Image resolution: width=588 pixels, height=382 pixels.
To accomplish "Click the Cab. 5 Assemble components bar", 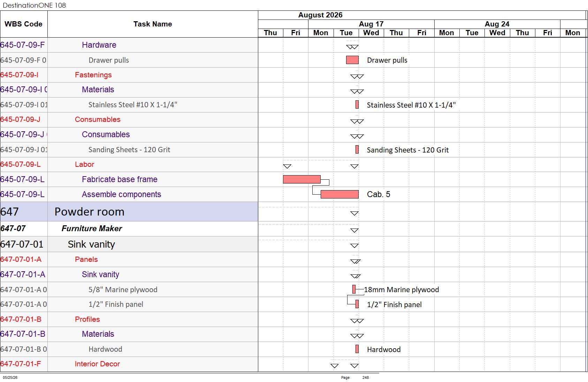I will point(339,194).
